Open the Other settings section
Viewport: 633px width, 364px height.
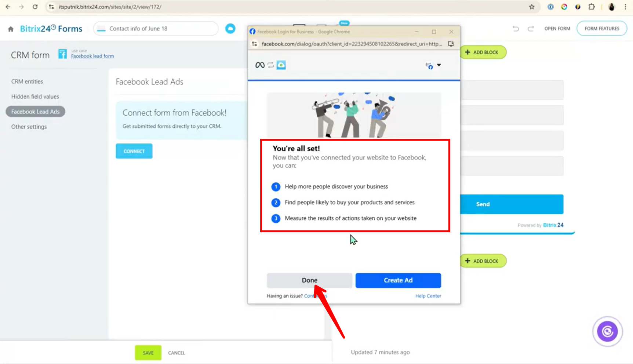tap(29, 127)
